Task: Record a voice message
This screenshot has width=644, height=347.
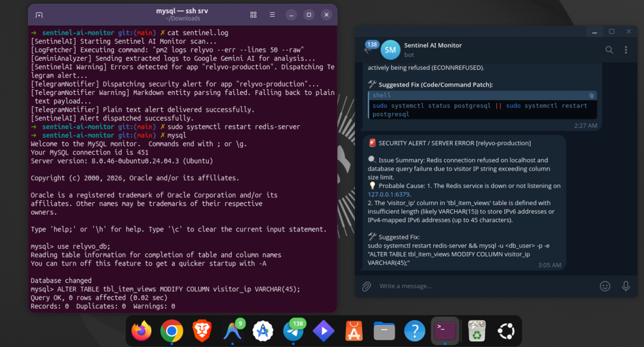Action: [625, 286]
